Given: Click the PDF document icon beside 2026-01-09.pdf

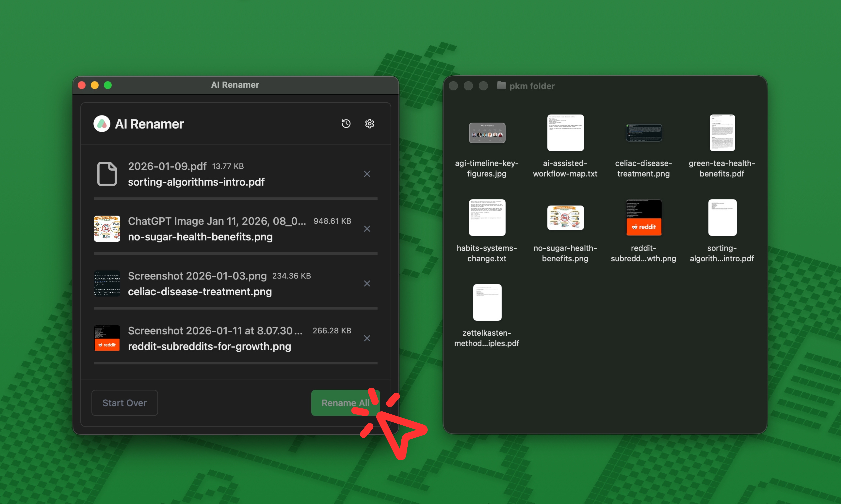Looking at the screenshot, I should (107, 174).
